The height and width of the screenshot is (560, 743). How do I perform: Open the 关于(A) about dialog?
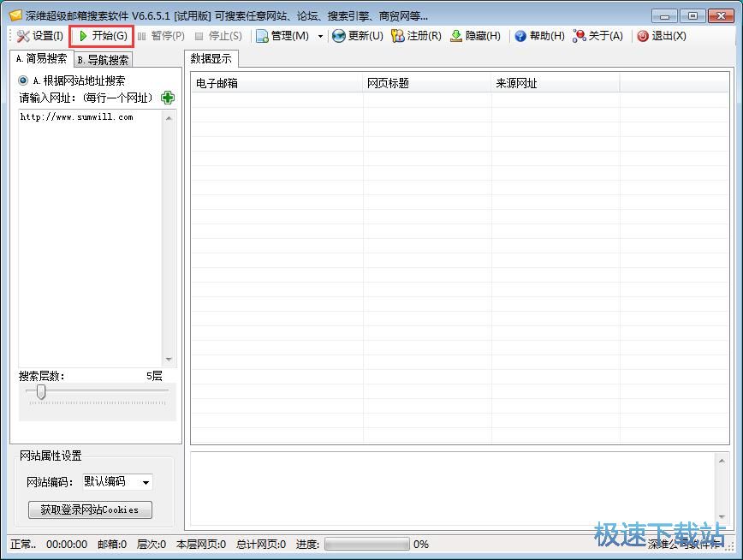click(x=598, y=36)
